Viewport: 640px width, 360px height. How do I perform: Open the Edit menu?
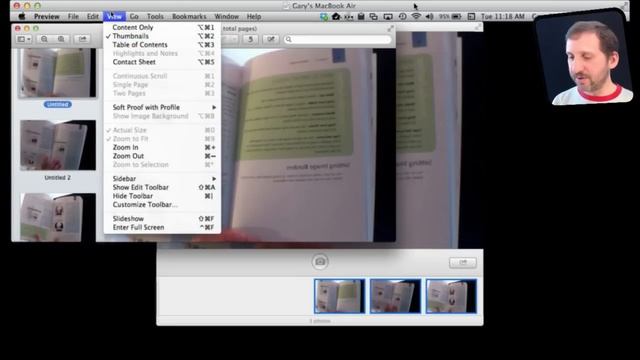pyautogui.click(x=93, y=16)
